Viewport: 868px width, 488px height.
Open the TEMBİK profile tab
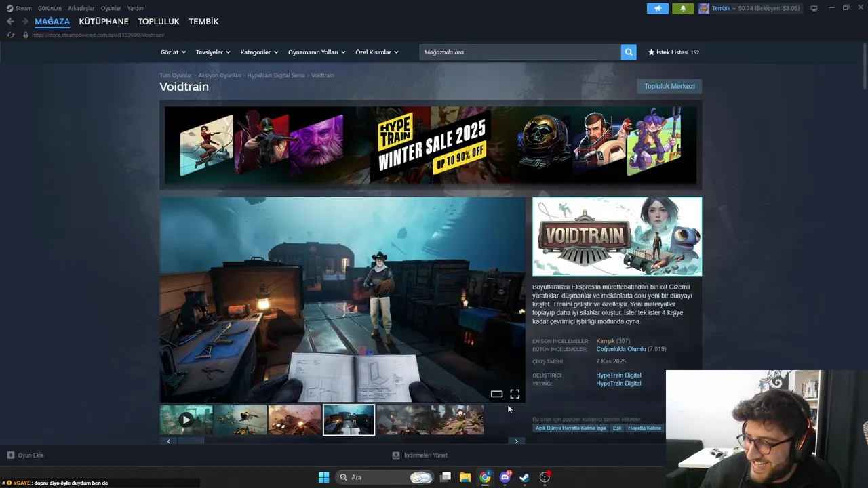[x=203, y=22]
